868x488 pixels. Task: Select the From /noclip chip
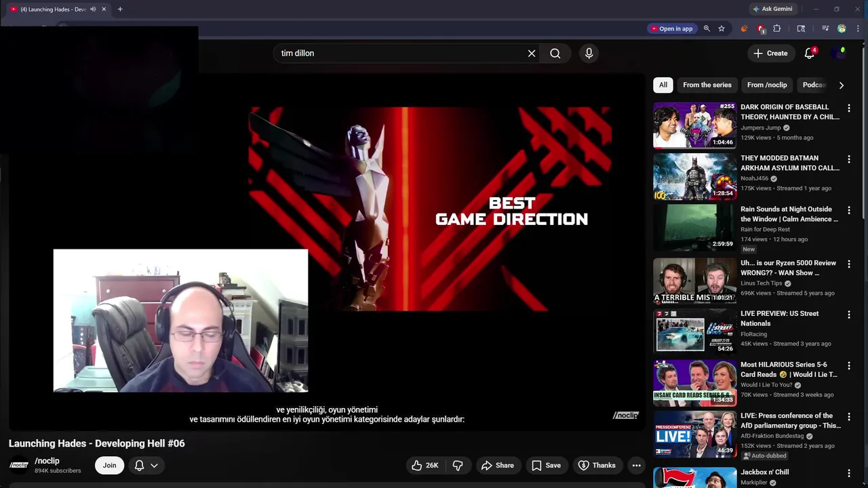click(x=767, y=85)
